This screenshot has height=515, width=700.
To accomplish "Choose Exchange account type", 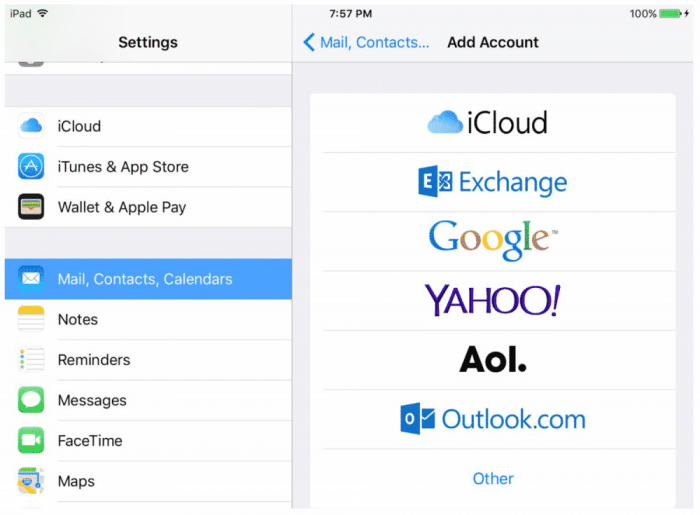I will 493,182.
